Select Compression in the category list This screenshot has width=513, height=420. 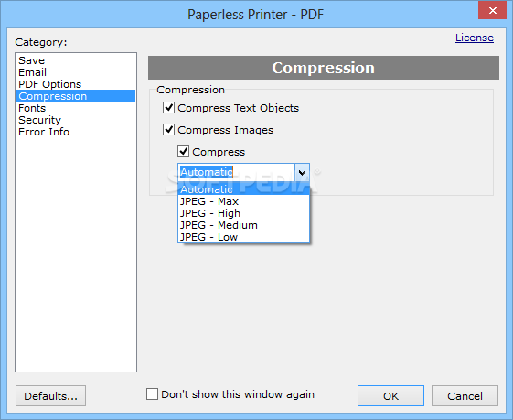pos(76,96)
